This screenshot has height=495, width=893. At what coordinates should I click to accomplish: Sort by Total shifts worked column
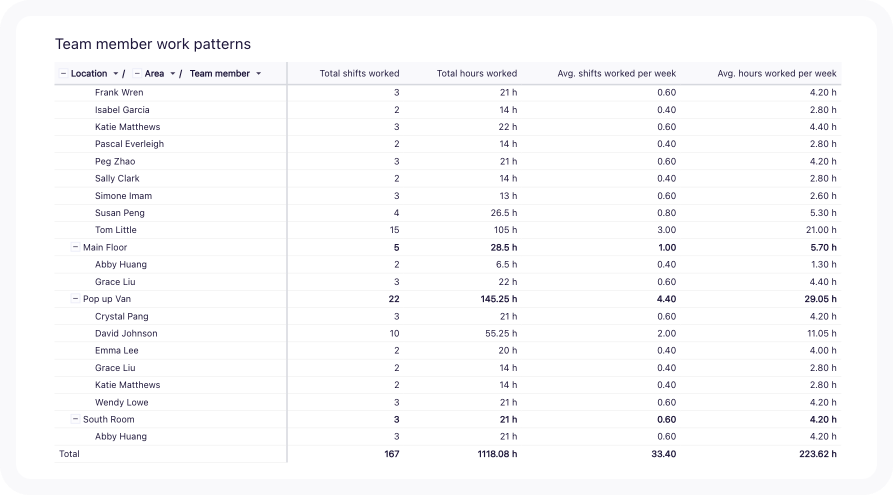[x=359, y=73]
